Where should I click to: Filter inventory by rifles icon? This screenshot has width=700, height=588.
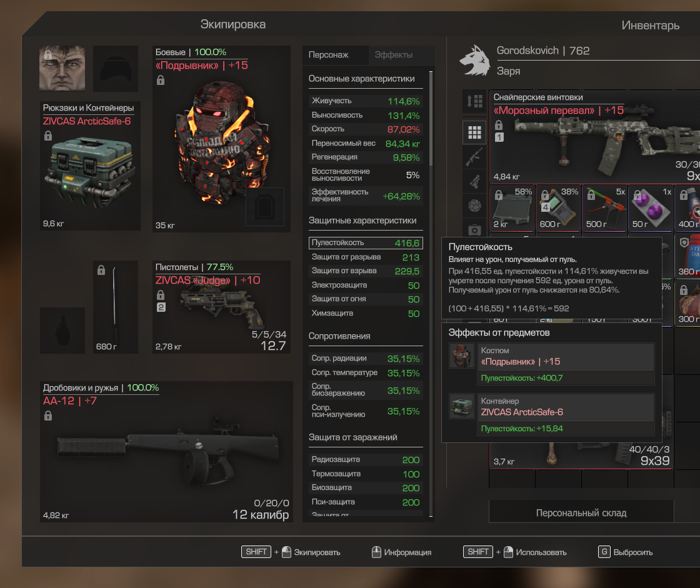point(474,156)
